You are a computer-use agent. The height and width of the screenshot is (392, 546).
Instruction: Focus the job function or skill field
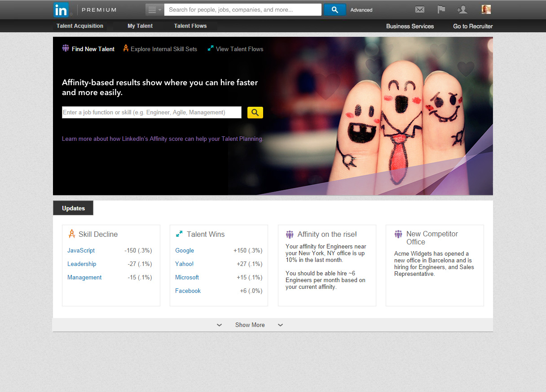(x=151, y=113)
